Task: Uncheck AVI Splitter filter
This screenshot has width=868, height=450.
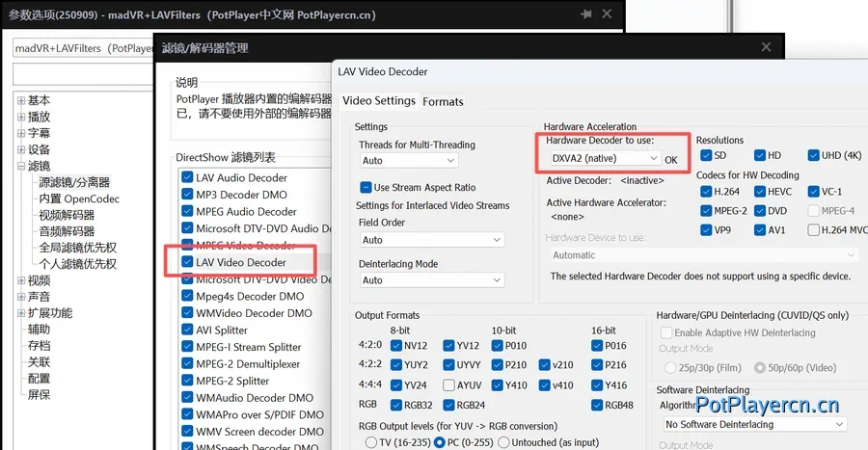Action: coord(187,331)
